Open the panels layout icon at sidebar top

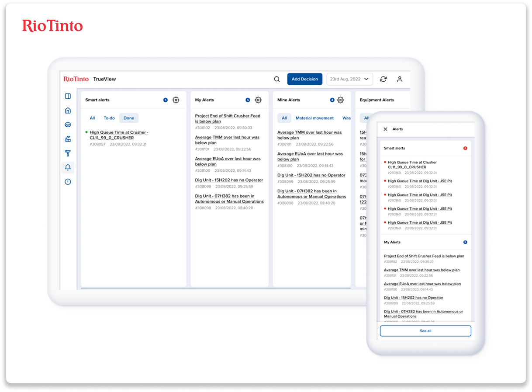point(68,96)
